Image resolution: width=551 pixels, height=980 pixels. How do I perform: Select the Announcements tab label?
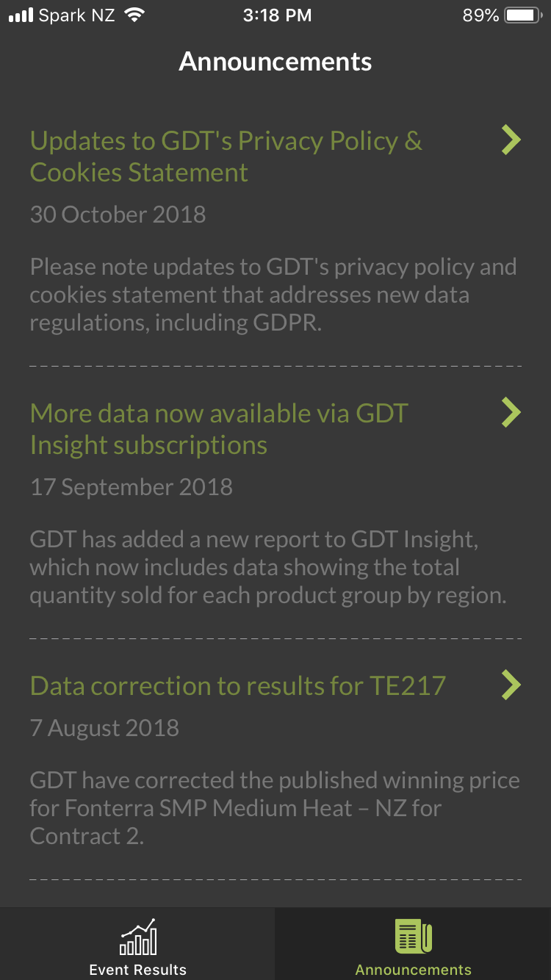tap(414, 970)
